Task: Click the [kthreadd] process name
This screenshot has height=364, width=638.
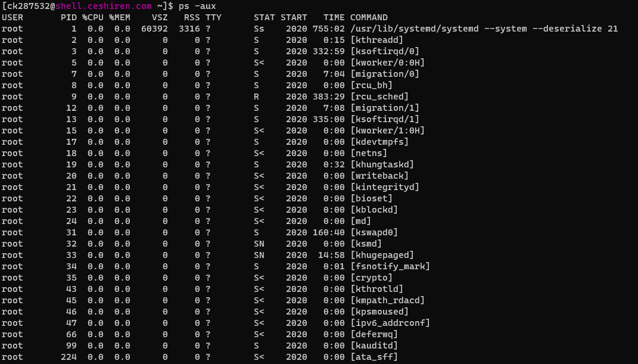Action: coord(376,40)
